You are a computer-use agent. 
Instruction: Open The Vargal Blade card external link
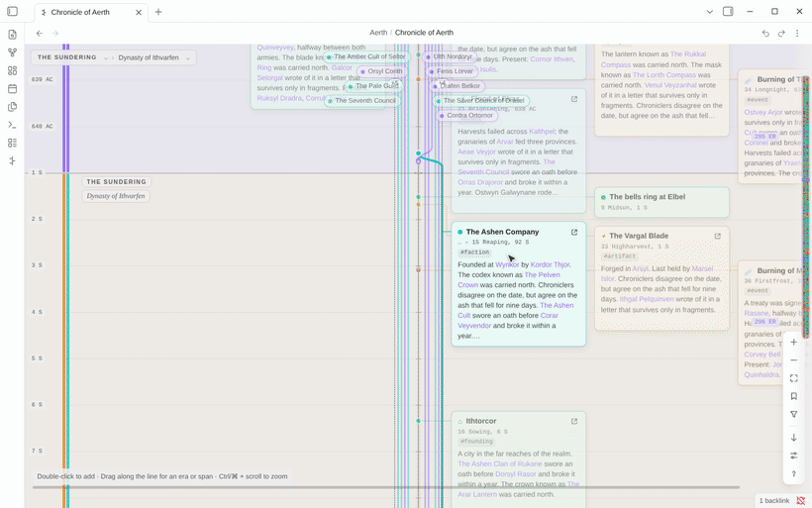[718, 236]
